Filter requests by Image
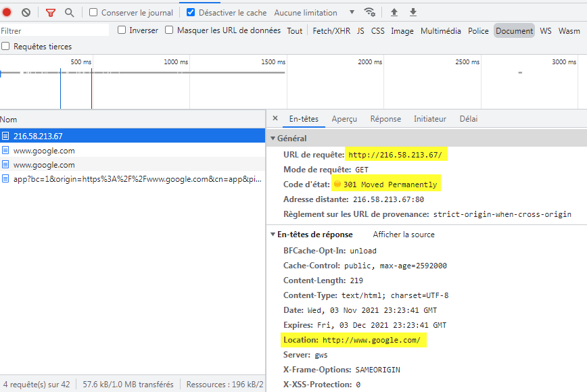This screenshot has width=587, height=392. [402, 31]
